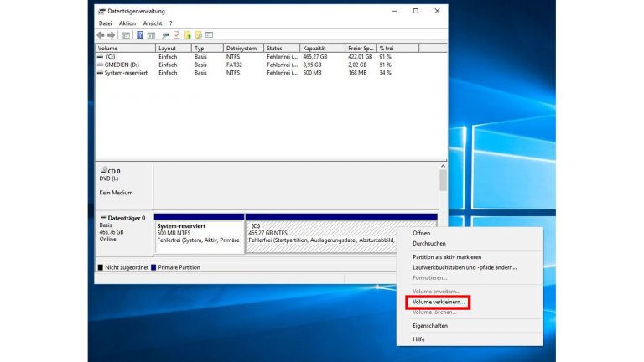Click the blue Primäre Partition legend swatch

click(154, 267)
